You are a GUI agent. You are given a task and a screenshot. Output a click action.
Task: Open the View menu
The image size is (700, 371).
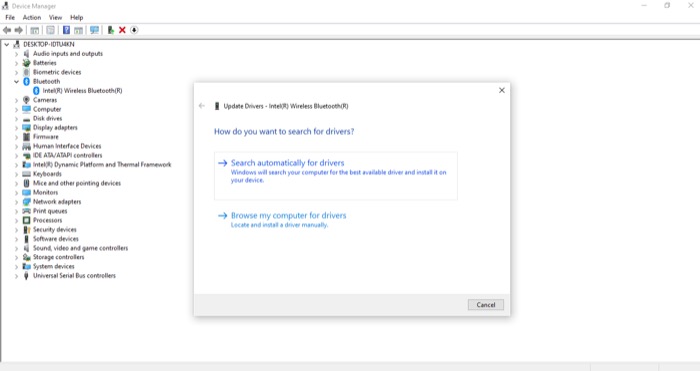pos(55,17)
